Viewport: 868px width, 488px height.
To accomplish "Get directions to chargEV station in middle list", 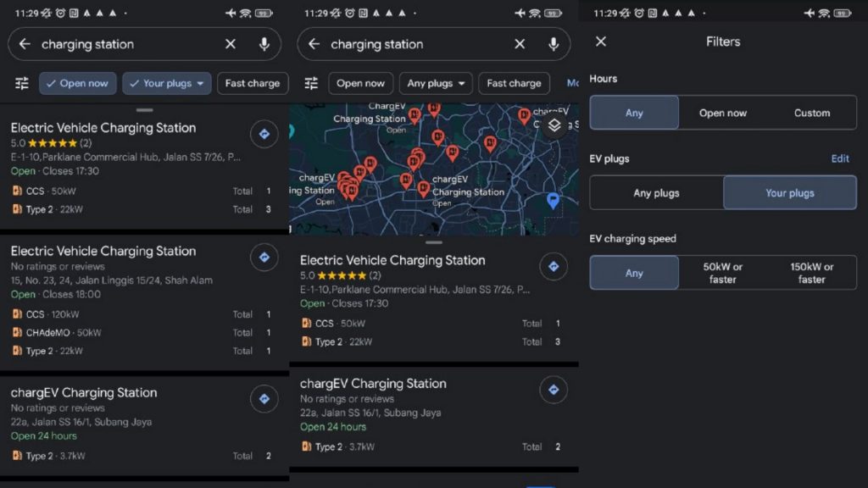I will click(554, 390).
